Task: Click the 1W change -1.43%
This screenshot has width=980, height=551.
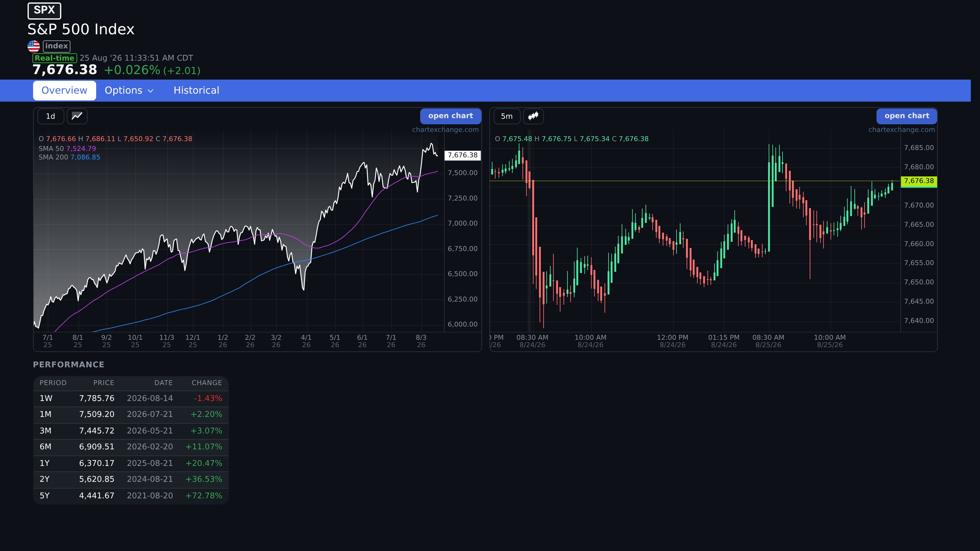Action: 208,398
